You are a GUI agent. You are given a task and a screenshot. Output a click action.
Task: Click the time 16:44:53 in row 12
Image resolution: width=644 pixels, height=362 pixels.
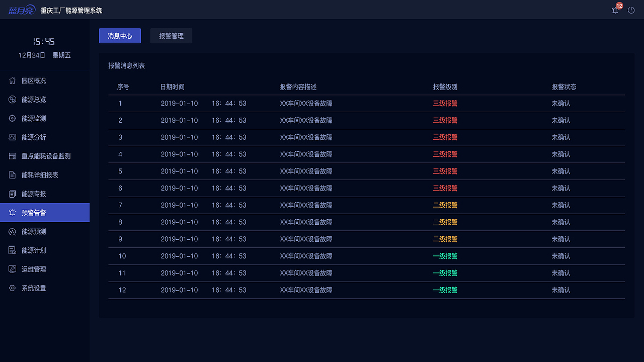pos(229,290)
